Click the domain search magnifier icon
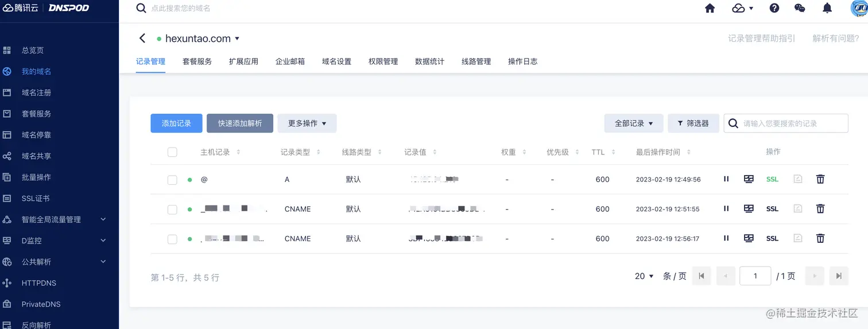The image size is (868, 329). 141,8
